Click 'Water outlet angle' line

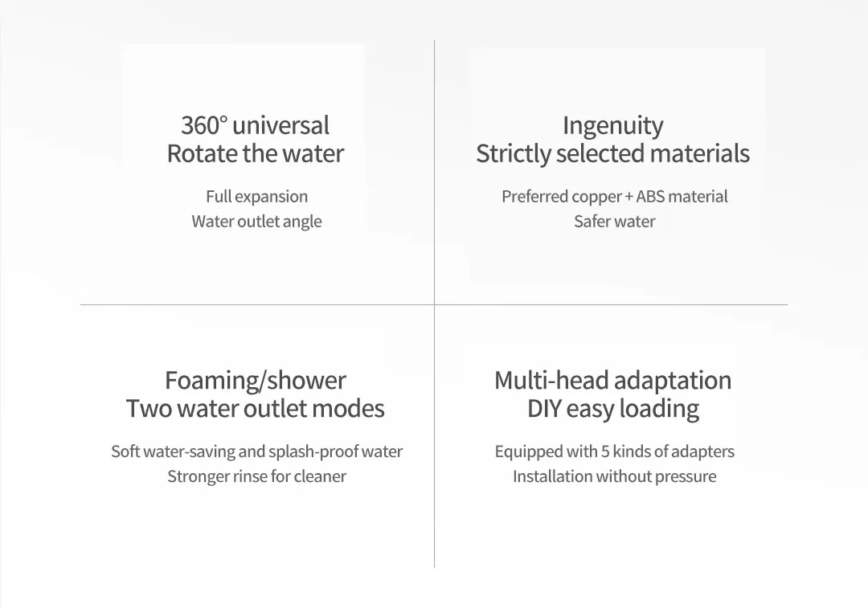[x=257, y=222]
